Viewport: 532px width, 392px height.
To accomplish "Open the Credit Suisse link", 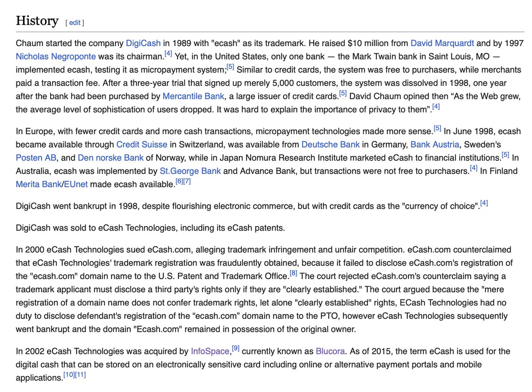I will click(x=142, y=145).
